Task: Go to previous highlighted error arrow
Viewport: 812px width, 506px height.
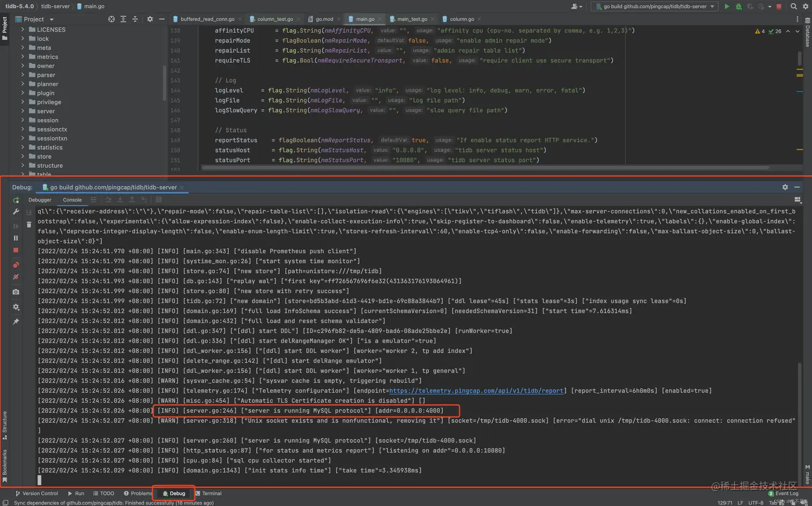Action: pos(788,31)
